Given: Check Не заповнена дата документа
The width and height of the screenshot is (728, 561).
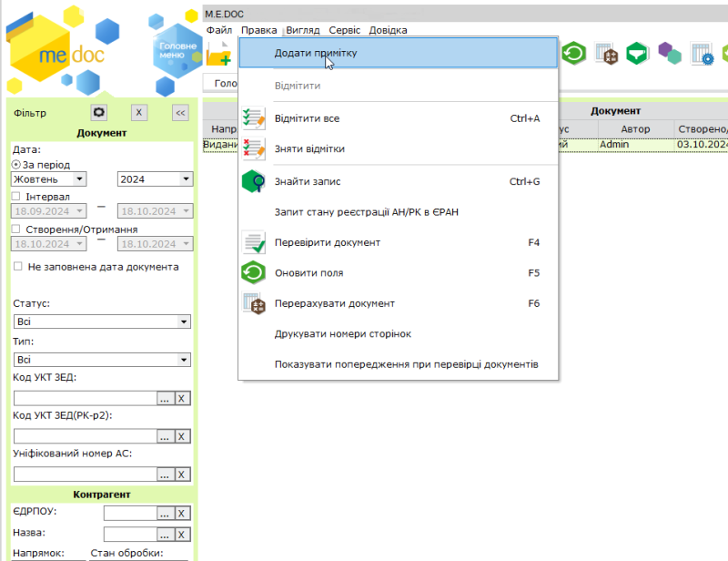Looking at the screenshot, I should click(17, 266).
